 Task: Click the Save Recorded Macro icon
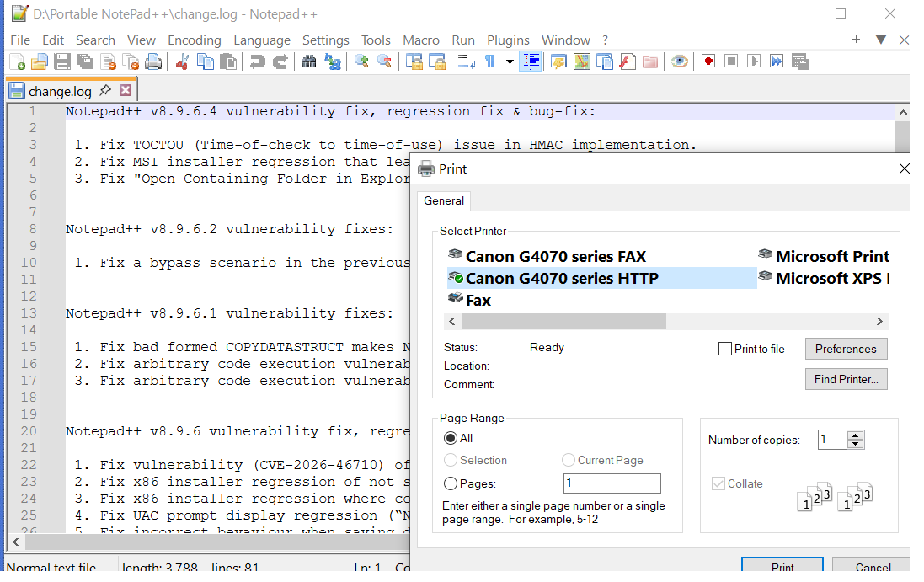(x=799, y=61)
